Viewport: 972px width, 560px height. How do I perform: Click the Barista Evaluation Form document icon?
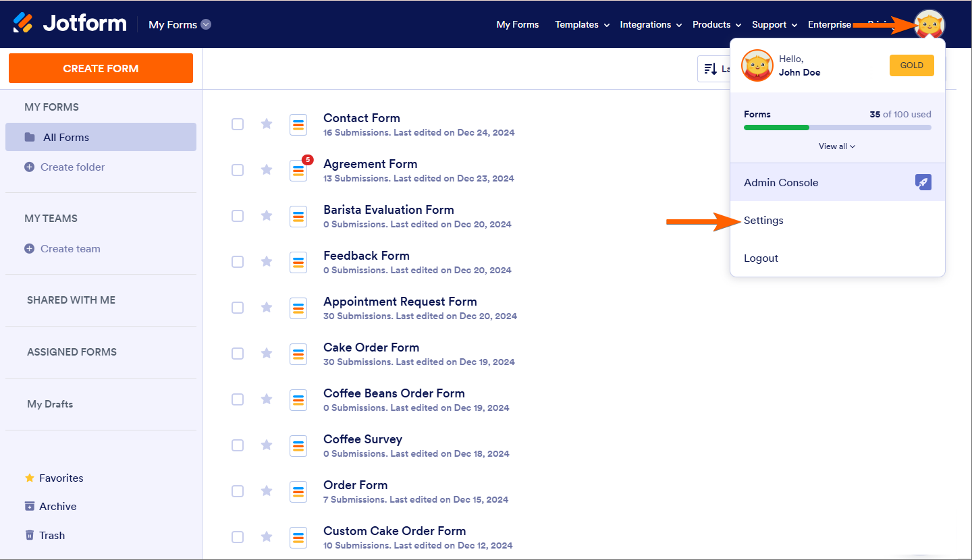(x=298, y=216)
